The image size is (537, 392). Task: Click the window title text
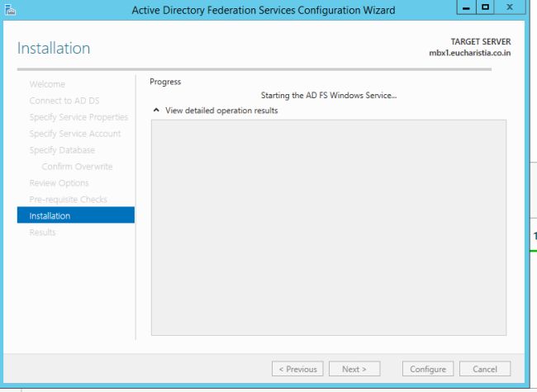point(264,10)
